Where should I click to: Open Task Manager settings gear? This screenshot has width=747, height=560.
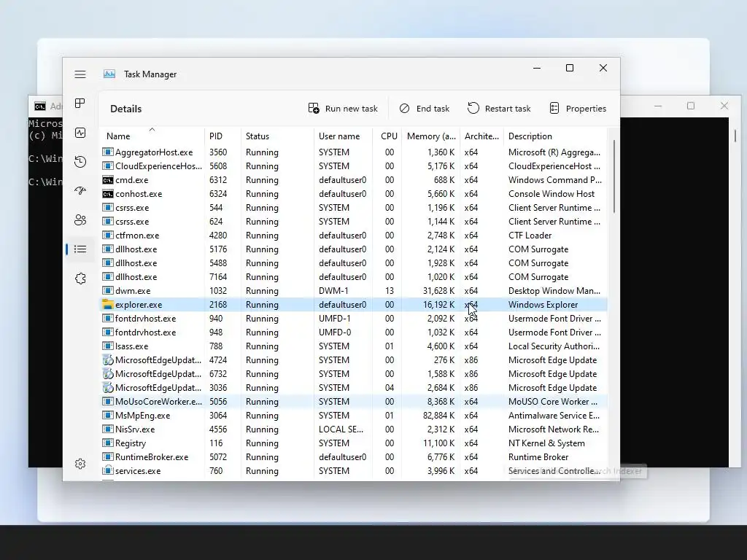point(80,464)
